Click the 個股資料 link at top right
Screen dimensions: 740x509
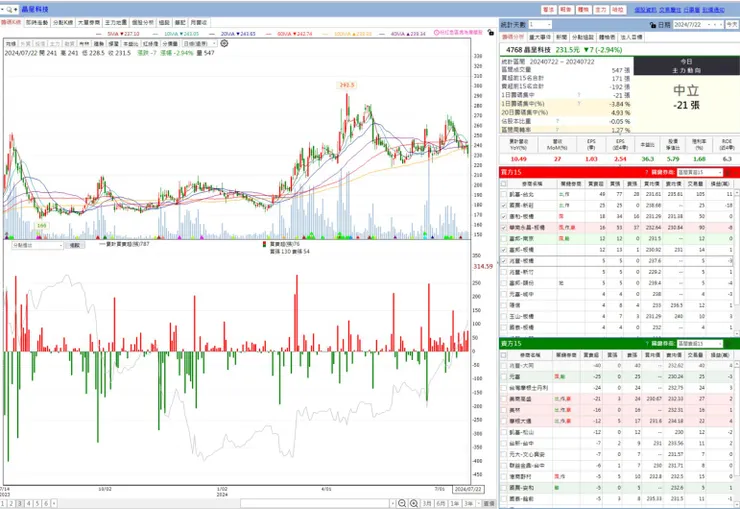pyautogui.click(x=645, y=9)
